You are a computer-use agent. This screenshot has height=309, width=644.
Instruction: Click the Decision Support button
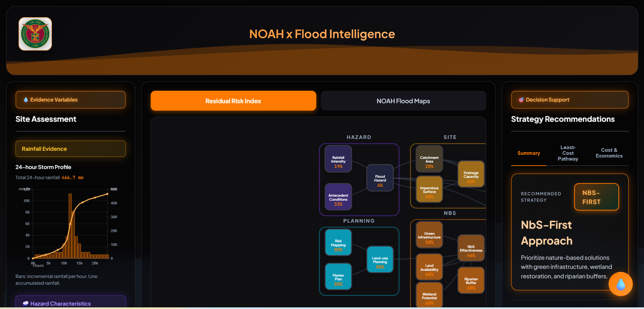[570, 100]
